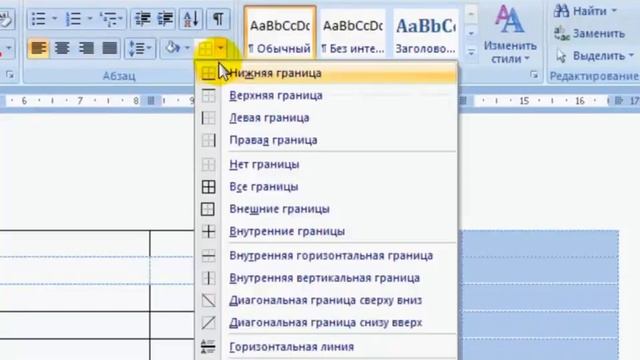Select Правая граница menu item
Image resolution: width=640 pixels, height=360 pixels.
[326, 140]
